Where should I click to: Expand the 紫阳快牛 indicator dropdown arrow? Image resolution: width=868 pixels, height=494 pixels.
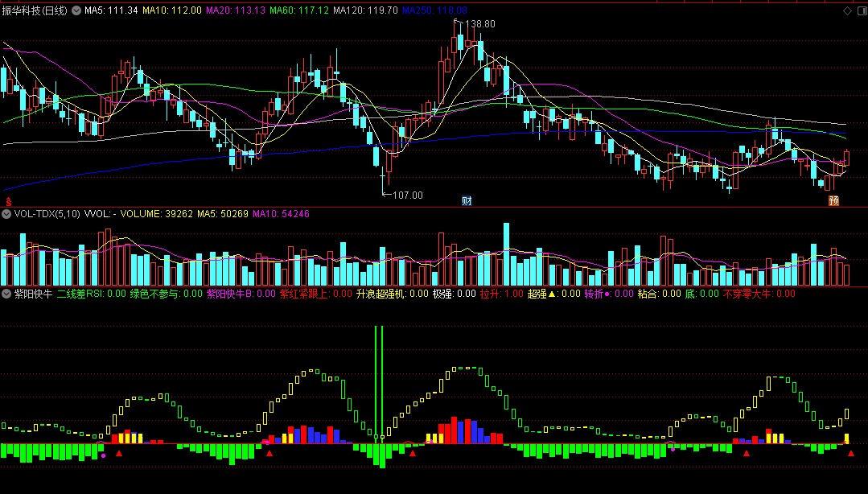coord(6,294)
